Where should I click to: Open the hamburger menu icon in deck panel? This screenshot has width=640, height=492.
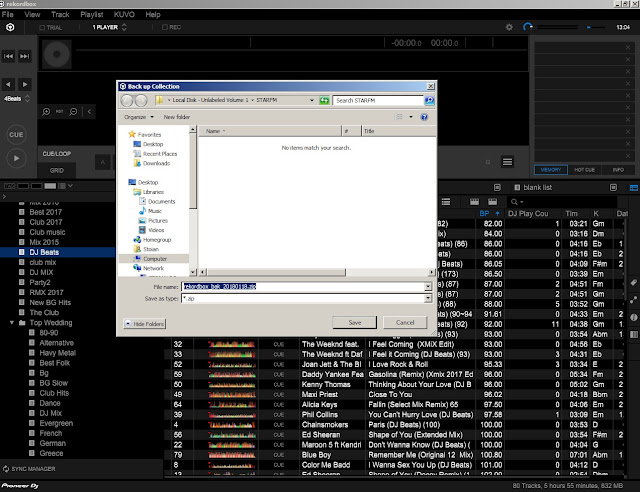(x=507, y=162)
